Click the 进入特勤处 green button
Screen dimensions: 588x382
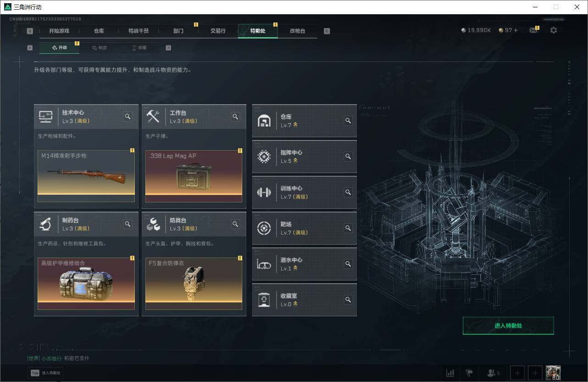pos(508,326)
